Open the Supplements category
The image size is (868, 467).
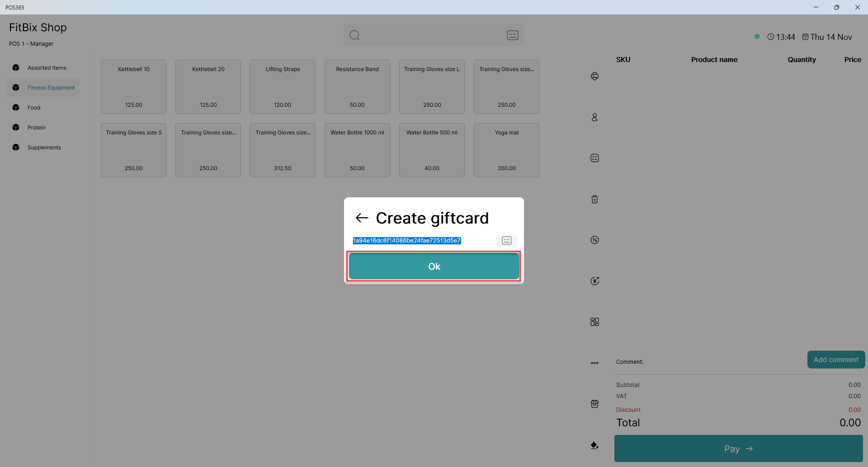pos(43,148)
